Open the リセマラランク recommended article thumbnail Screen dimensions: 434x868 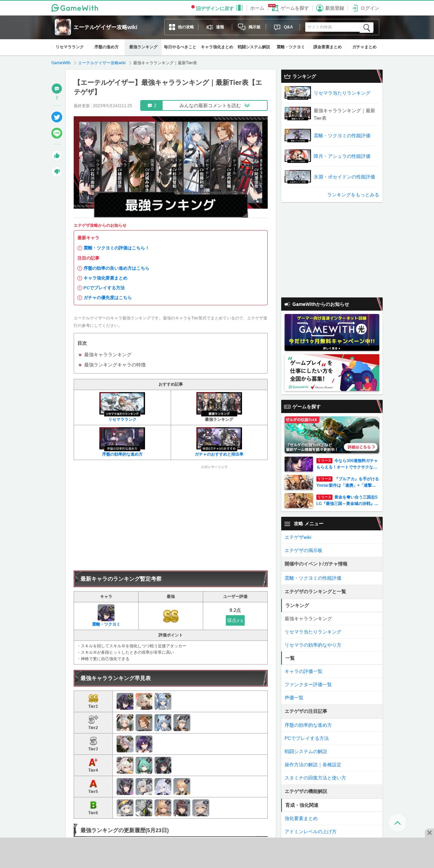(x=122, y=404)
